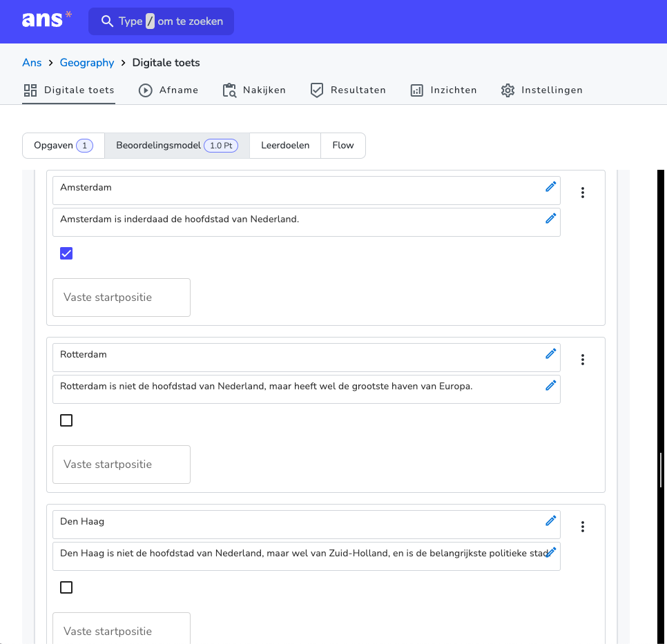This screenshot has height=644, width=667.
Task: Select the Beoordelingsmodel sub-tab
Action: tap(177, 146)
